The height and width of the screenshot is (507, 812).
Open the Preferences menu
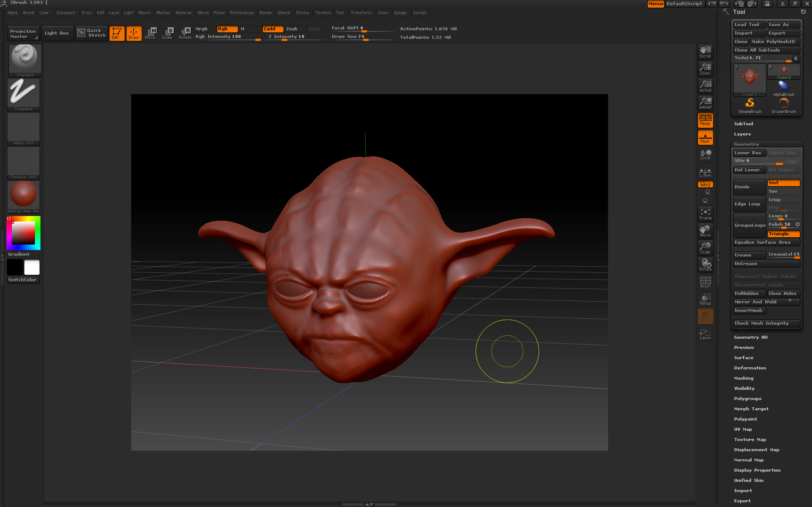click(242, 13)
